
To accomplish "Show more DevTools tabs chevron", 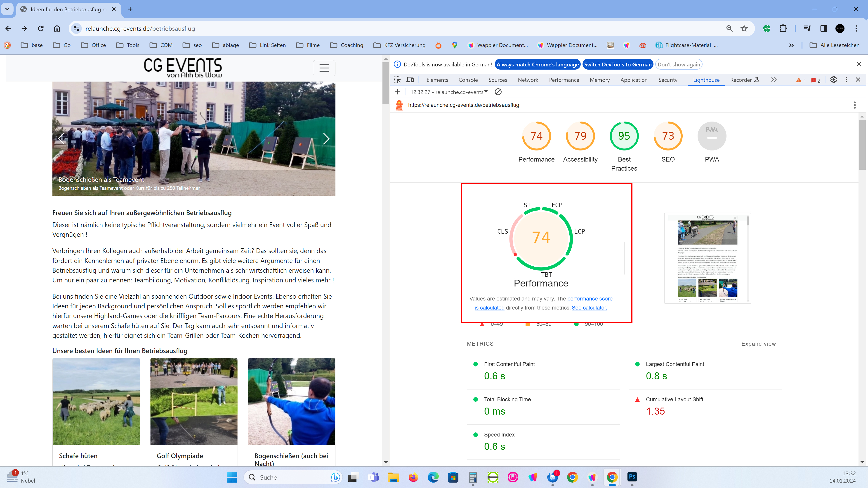I will coord(774,80).
